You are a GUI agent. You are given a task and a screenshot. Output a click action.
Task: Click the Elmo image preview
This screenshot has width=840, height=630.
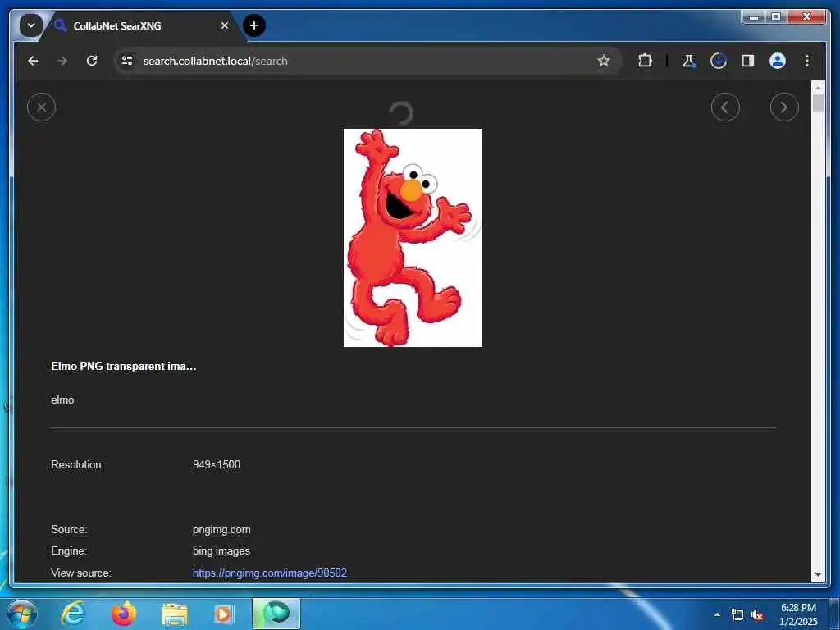pyautogui.click(x=413, y=238)
